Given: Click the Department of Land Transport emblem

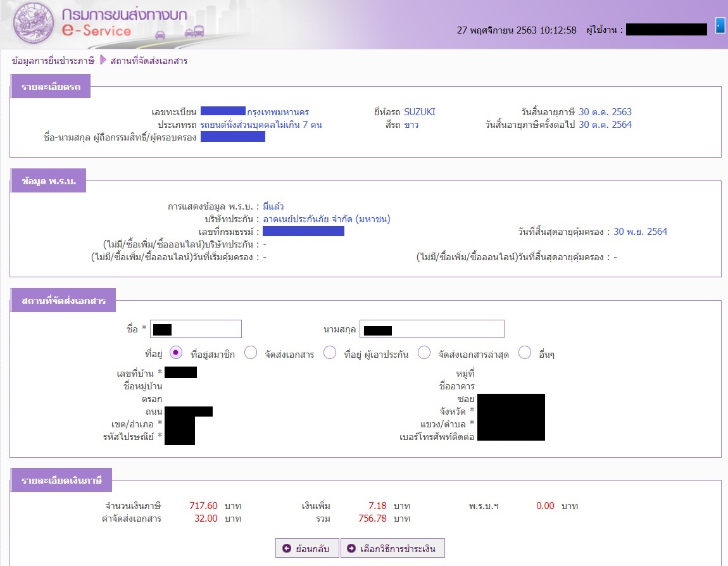Looking at the screenshot, I should (35, 25).
